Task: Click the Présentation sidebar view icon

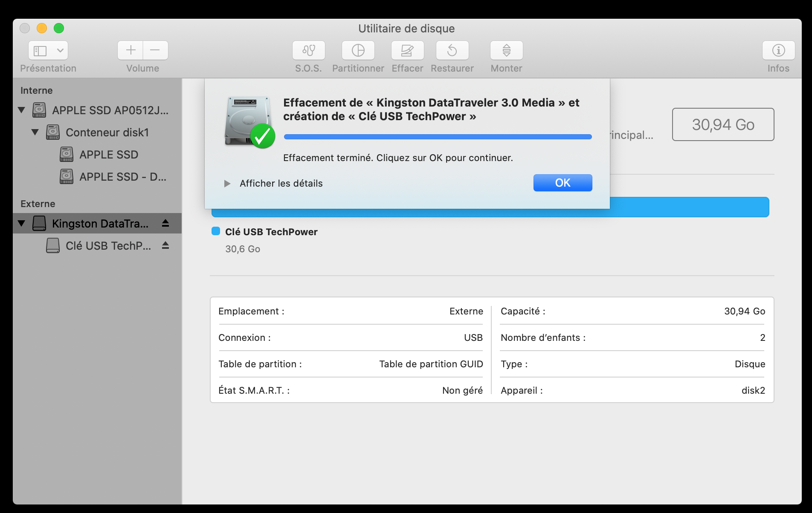Action: coord(40,51)
